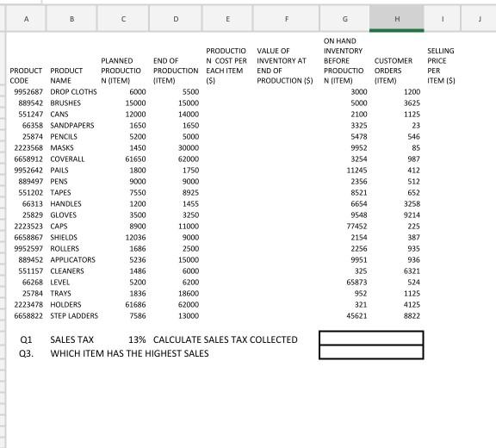Screen dimensions: 496x448
Task: Select column G header
Action: point(344,19)
